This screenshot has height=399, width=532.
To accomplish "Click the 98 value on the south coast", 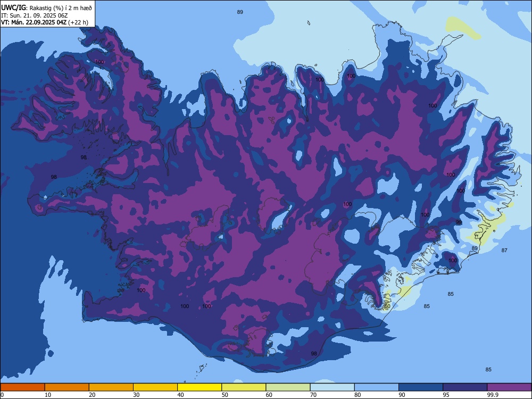I will (314, 354).
